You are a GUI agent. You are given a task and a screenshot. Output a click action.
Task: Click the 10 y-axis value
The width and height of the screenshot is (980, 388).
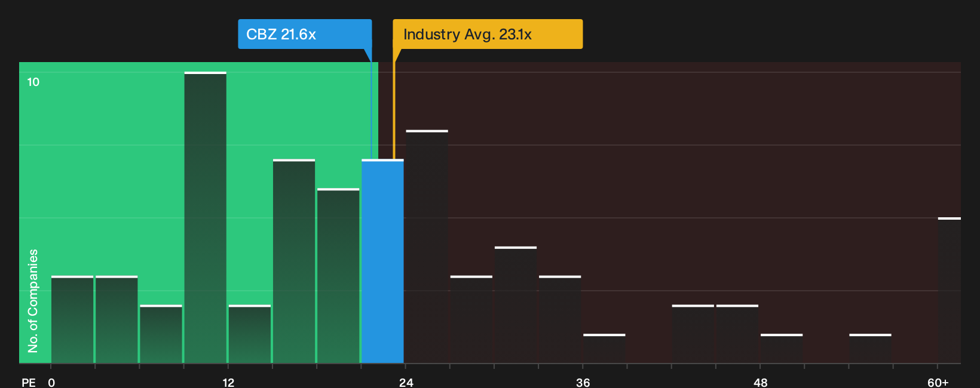tap(33, 82)
